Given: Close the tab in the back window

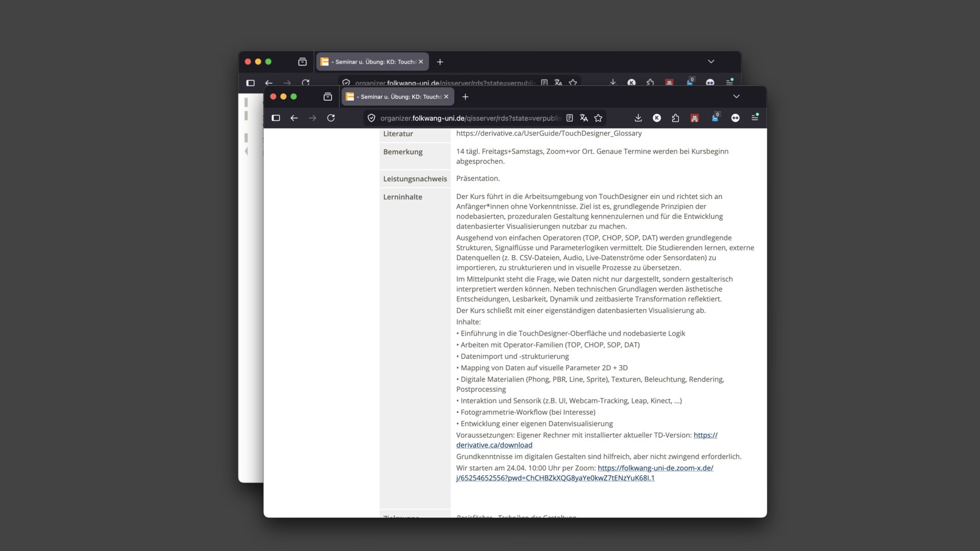Looking at the screenshot, I should click(421, 62).
